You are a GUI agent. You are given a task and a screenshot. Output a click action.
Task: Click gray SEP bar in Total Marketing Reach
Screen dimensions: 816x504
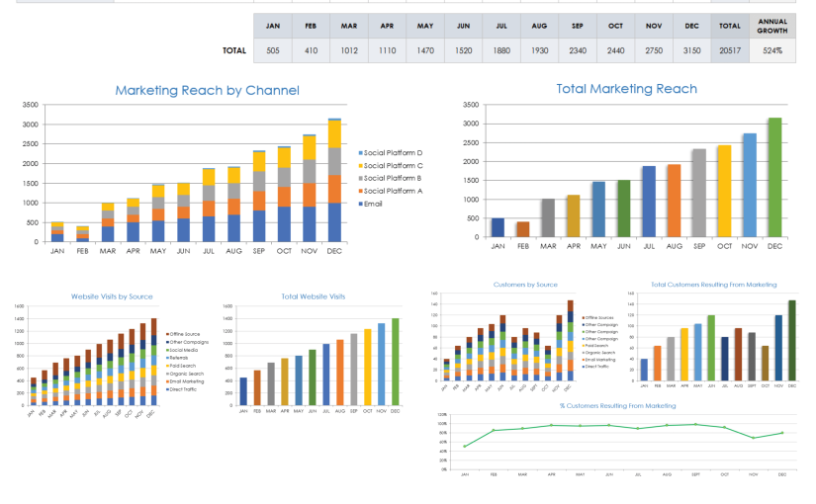coord(699,193)
